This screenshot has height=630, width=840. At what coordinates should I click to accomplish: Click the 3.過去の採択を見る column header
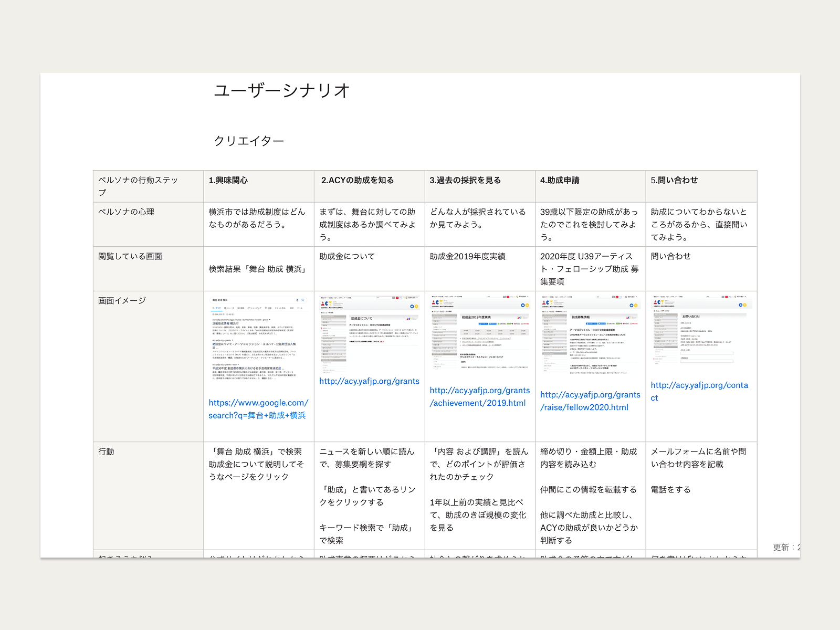tap(480, 186)
